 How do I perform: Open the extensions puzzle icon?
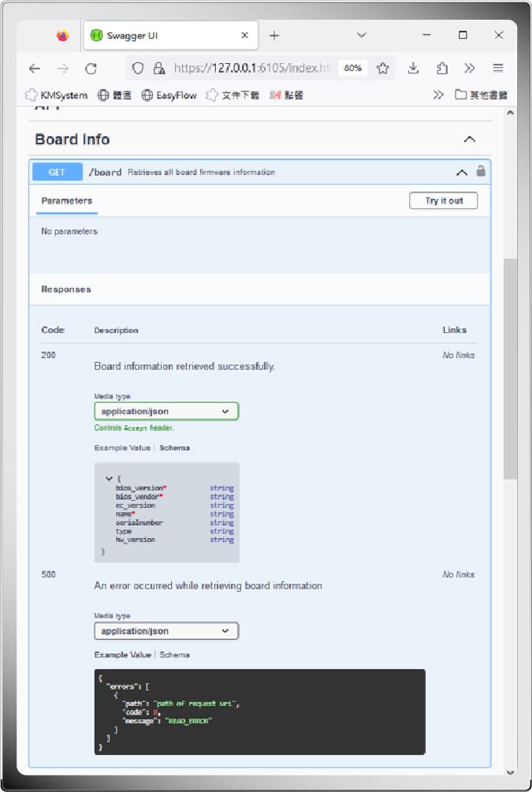441,68
